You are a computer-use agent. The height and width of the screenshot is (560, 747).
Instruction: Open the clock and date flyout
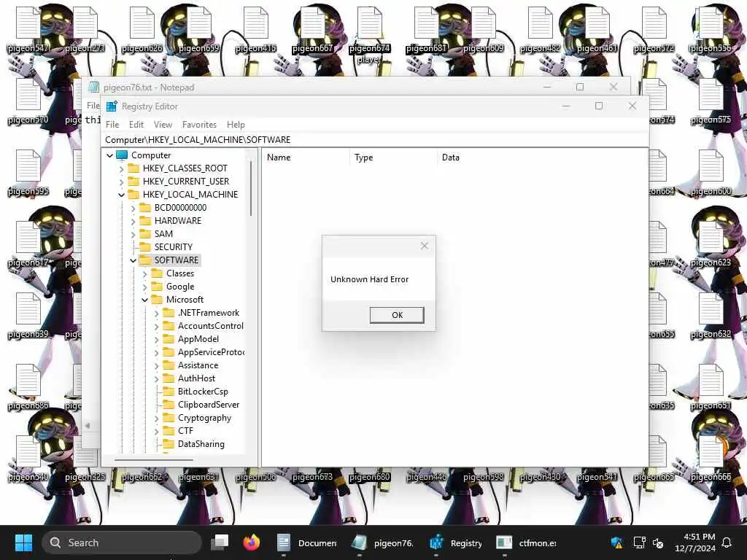point(694,542)
